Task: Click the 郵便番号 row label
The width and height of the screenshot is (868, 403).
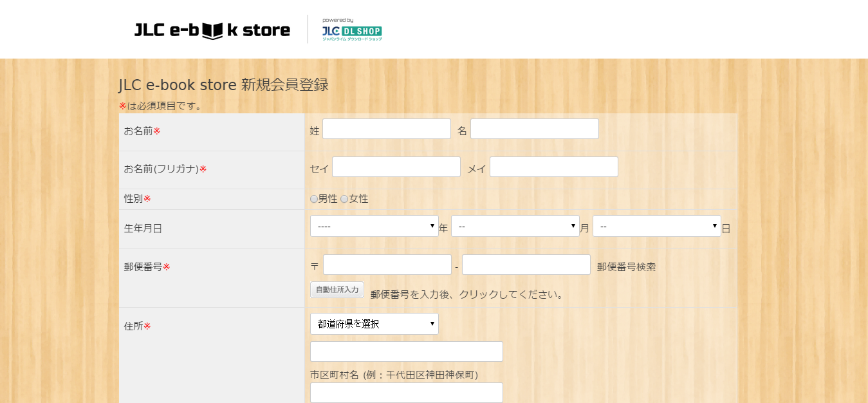Action: (x=147, y=267)
